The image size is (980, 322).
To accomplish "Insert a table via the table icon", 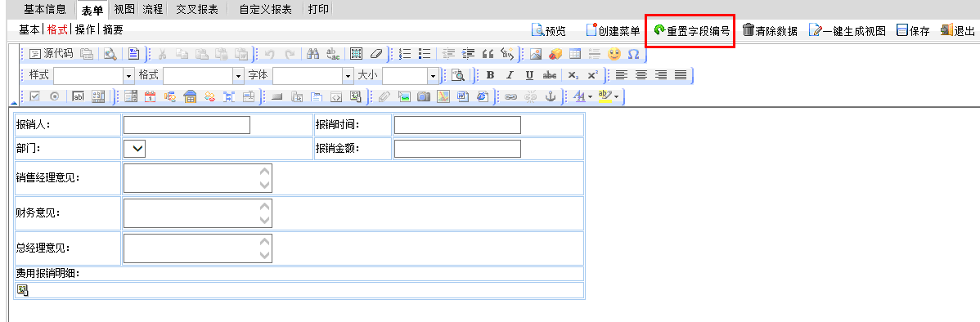I will (x=574, y=54).
